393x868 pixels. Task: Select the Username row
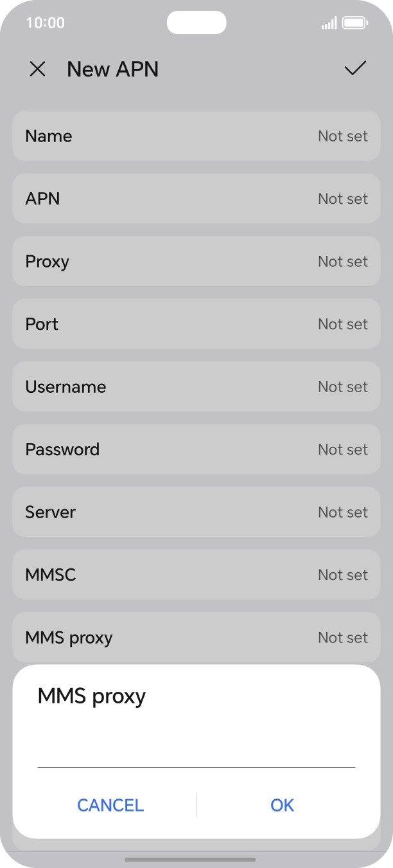(x=196, y=386)
